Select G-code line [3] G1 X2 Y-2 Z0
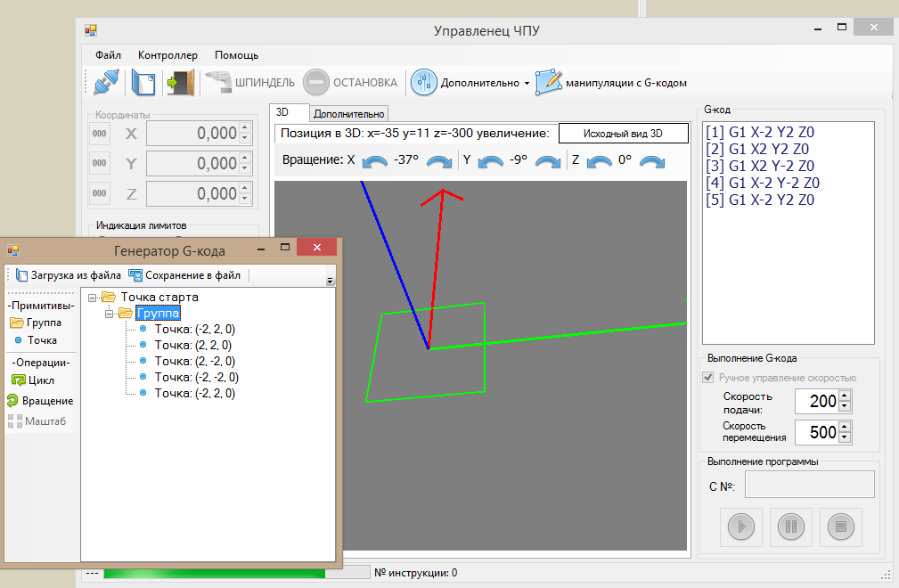 click(x=760, y=167)
